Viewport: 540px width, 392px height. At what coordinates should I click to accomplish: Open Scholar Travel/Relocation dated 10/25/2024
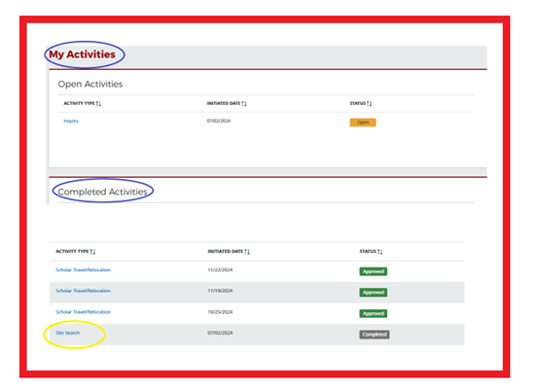pos(84,312)
